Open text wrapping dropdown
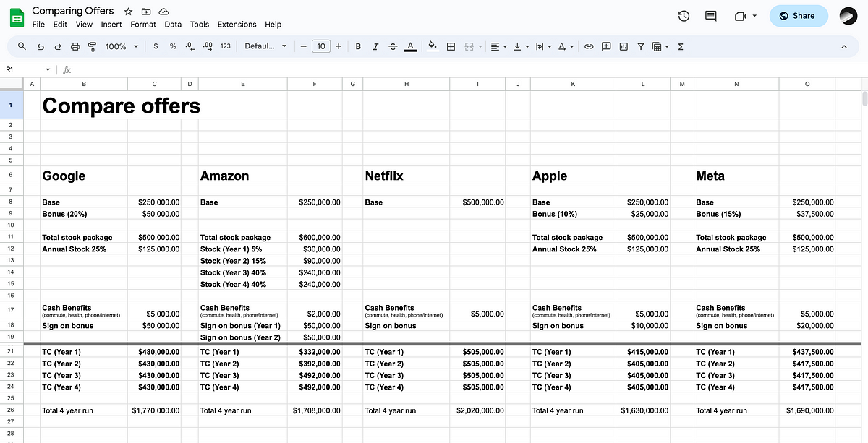 click(x=542, y=46)
